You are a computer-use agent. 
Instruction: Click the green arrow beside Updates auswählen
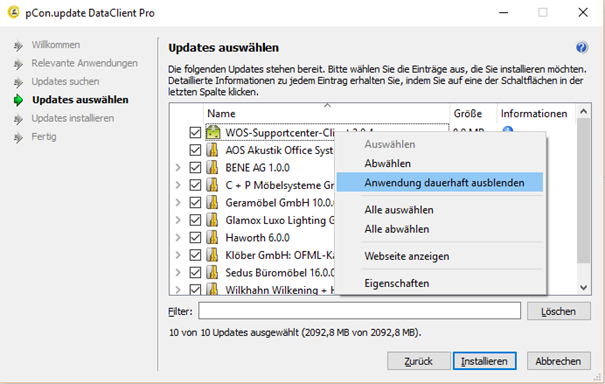(18, 100)
